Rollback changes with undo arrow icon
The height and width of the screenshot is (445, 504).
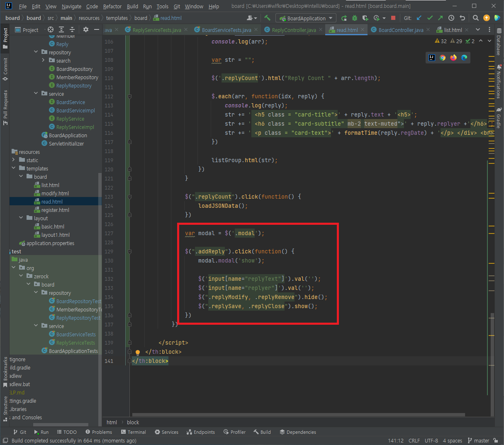(462, 18)
